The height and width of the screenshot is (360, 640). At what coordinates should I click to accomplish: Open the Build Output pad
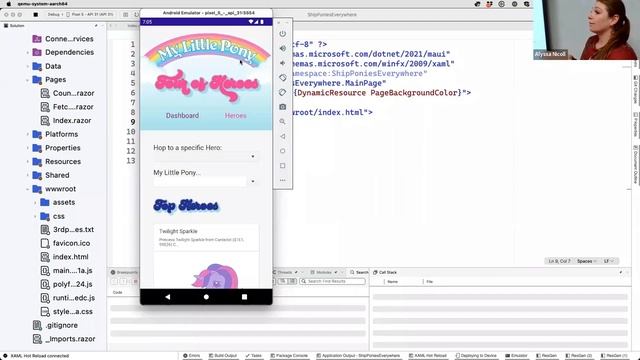(x=223, y=356)
